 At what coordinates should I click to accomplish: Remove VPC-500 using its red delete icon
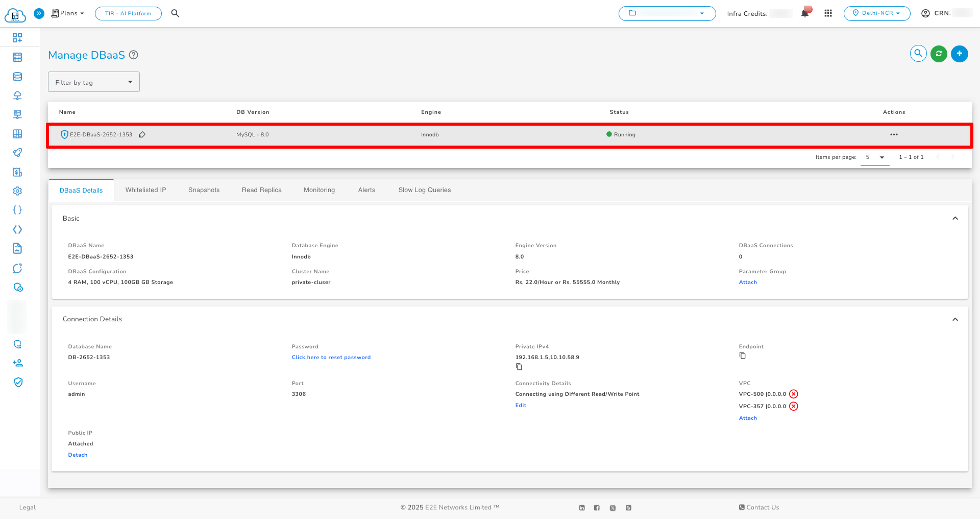tap(794, 394)
